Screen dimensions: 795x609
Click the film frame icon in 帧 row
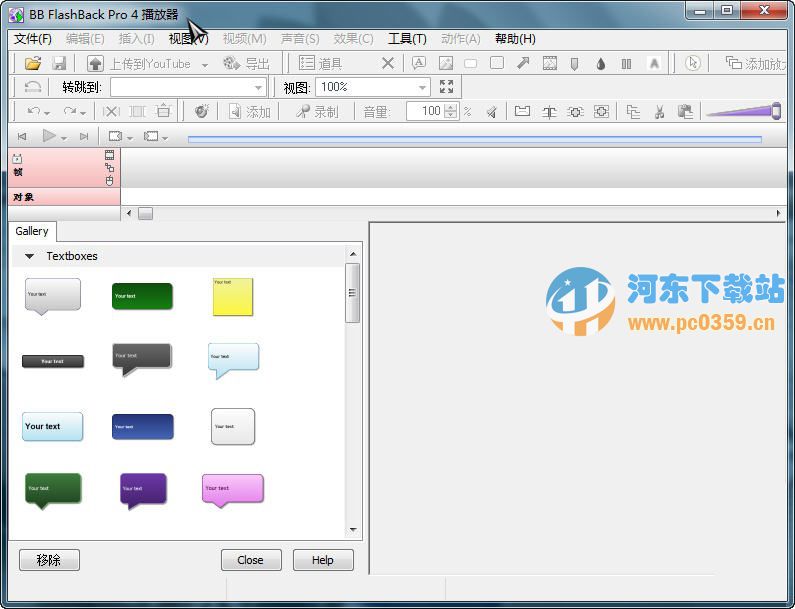pyautogui.click(x=110, y=155)
